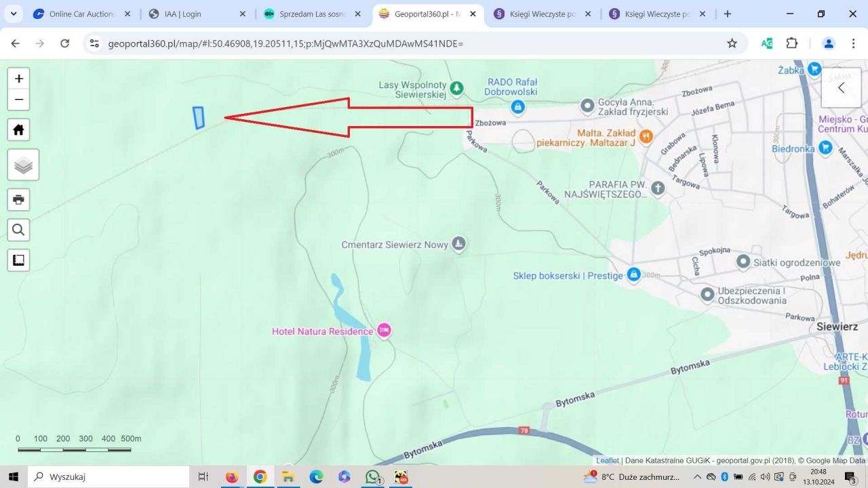
Task: Open the measurement ruler tool
Action: (18, 260)
